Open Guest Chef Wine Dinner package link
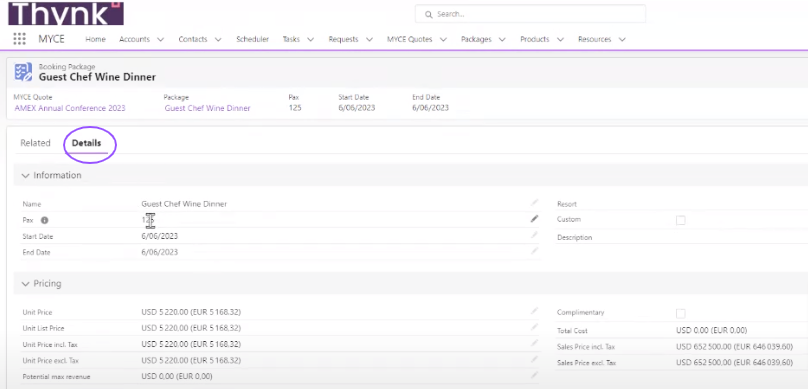Viewport: 808px width, 389px height. tap(208, 108)
